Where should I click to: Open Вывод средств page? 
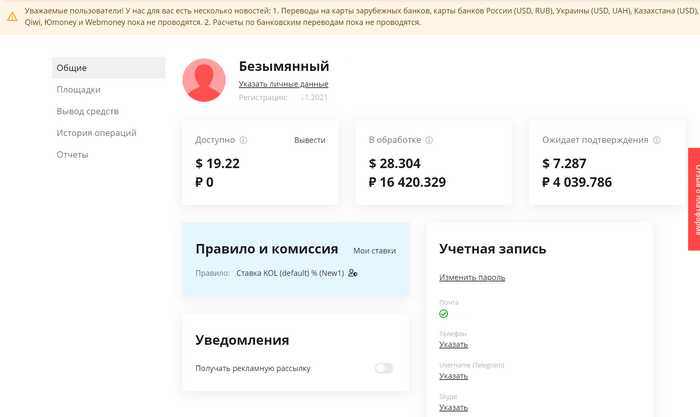[88, 111]
